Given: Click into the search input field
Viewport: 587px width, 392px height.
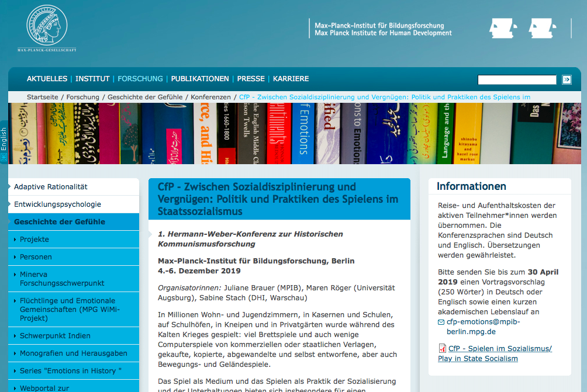Looking at the screenshot, I should pos(517,79).
